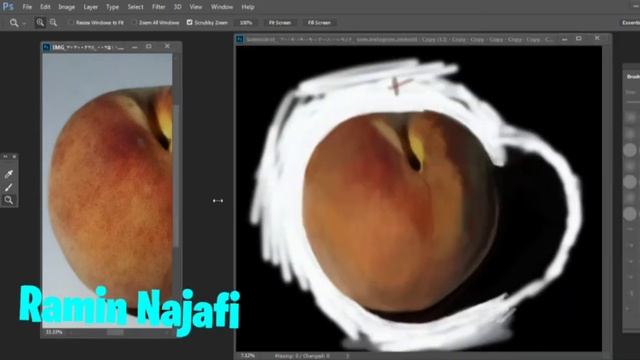Select the Brush tool in the toolbox
The image size is (640, 360).
(x=9, y=187)
